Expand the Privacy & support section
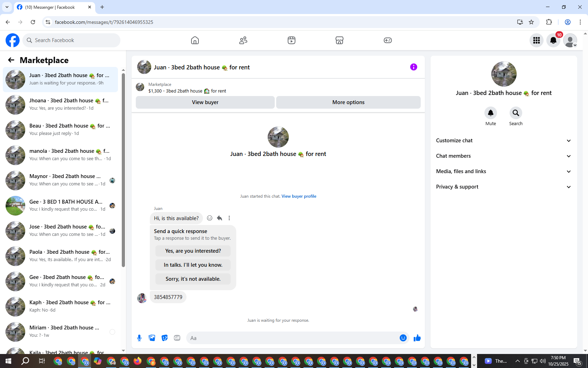 pyautogui.click(x=504, y=187)
